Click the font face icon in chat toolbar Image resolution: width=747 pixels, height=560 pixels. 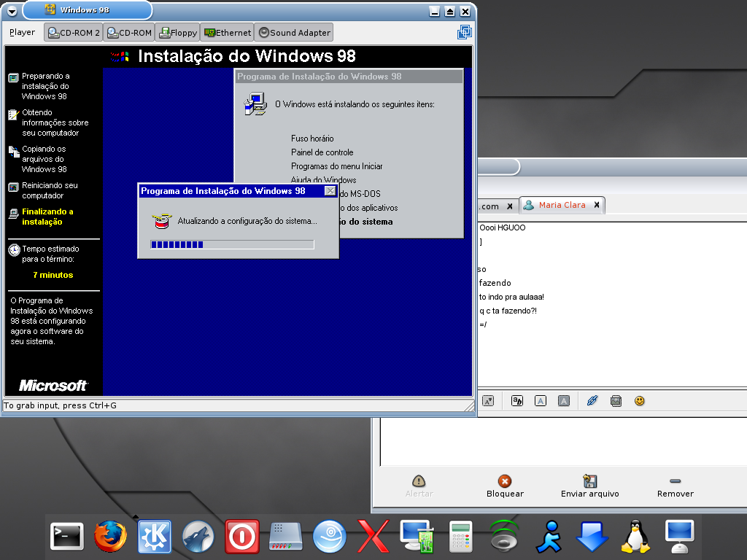point(517,401)
